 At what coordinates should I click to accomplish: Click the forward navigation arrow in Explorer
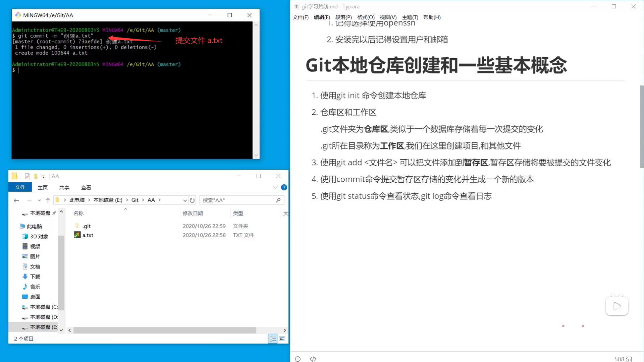(x=29, y=200)
